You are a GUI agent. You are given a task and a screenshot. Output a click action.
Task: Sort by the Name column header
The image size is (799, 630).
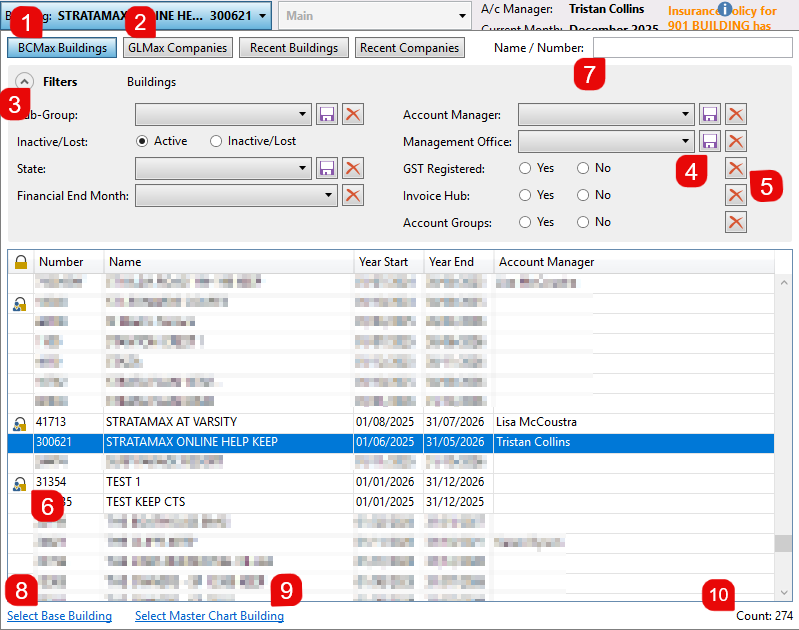click(229, 262)
